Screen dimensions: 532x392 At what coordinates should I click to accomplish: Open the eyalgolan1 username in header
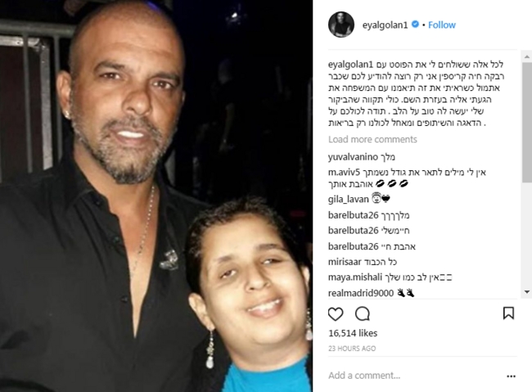385,25
